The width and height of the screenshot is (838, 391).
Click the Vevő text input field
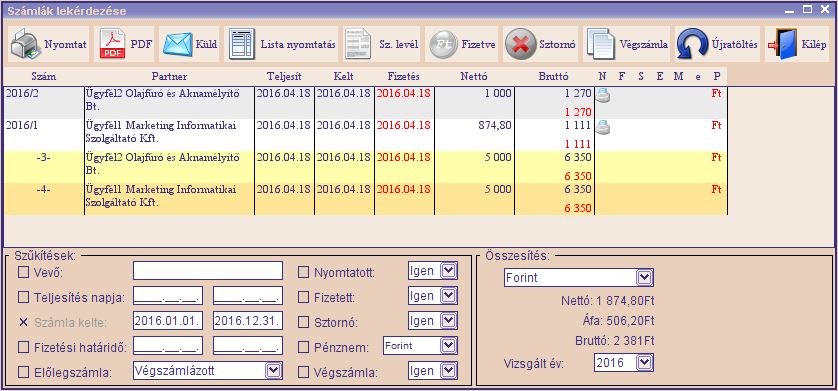tap(208, 271)
